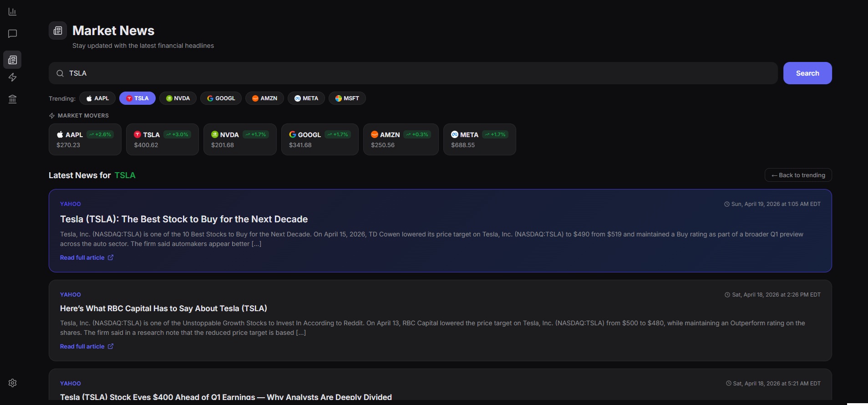The width and height of the screenshot is (868, 405).
Task: Click the +3.0% badge on TSLA card
Action: [x=177, y=134]
